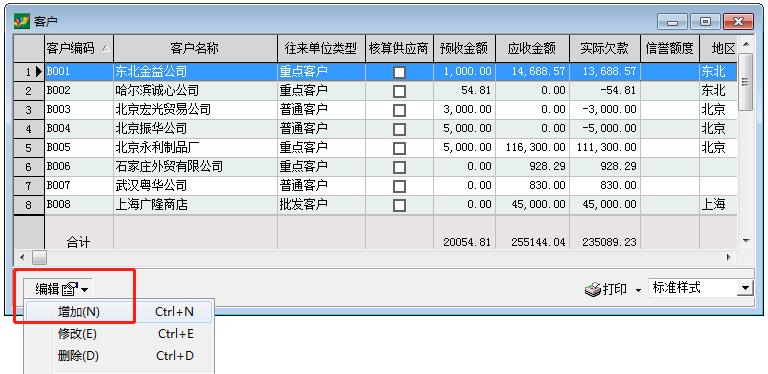The width and height of the screenshot is (768, 374).
Task: Click the 应收金额 column header
Action: pos(532,48)
